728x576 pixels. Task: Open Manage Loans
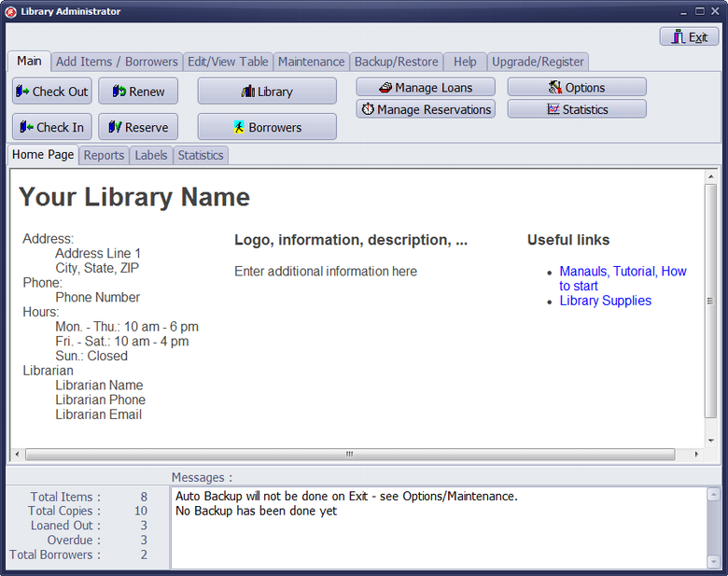pos(425,87)
